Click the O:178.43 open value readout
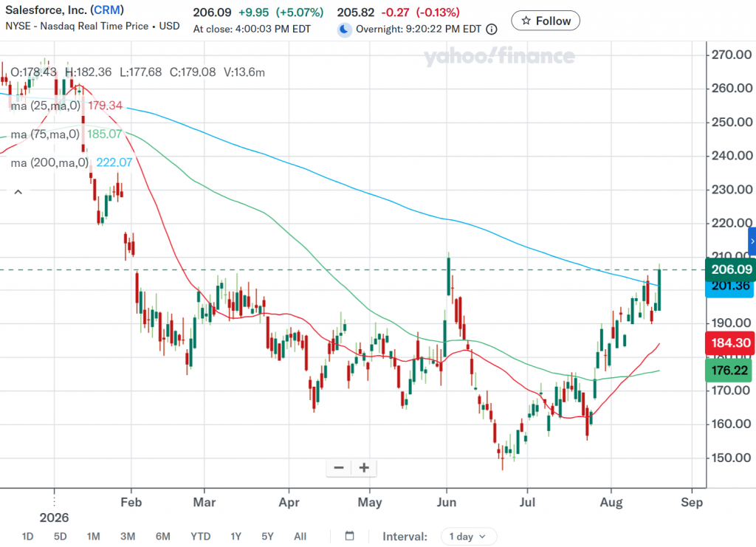756x547 pixels. tap(33, 72)
